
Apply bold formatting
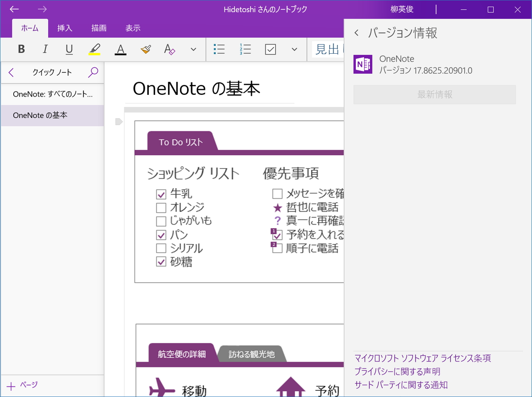point(21,49)
